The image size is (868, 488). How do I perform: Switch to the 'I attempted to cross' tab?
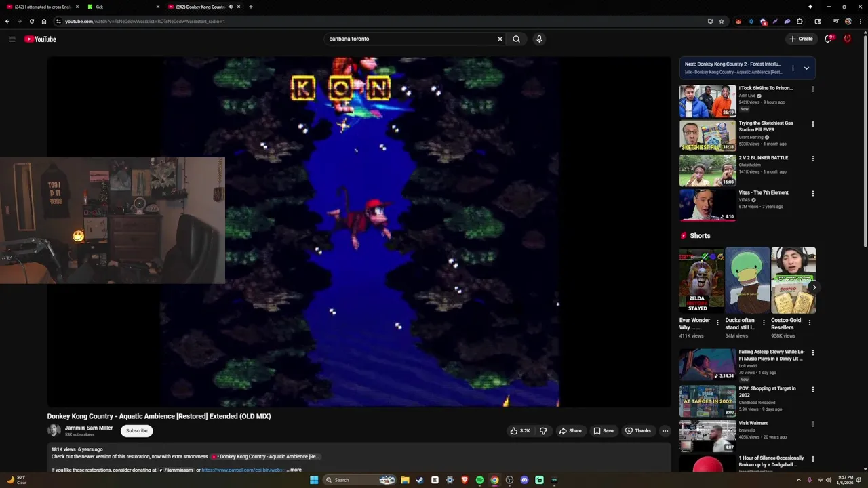(x=42, y=7)
